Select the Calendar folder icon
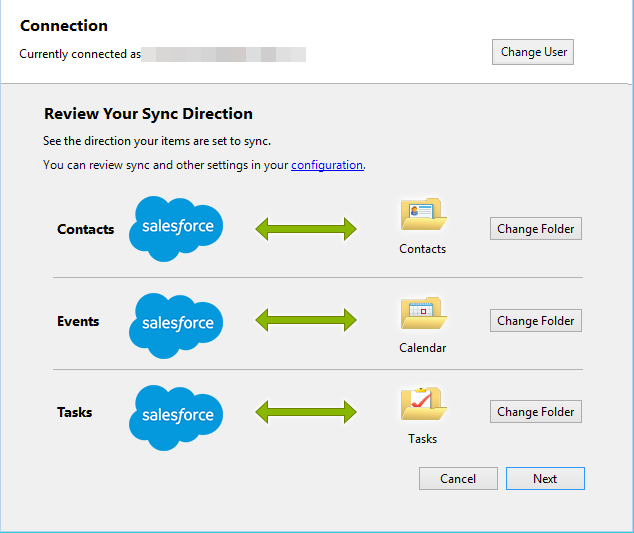The width and height of the screenshot is (634, 533). (423, 313)
